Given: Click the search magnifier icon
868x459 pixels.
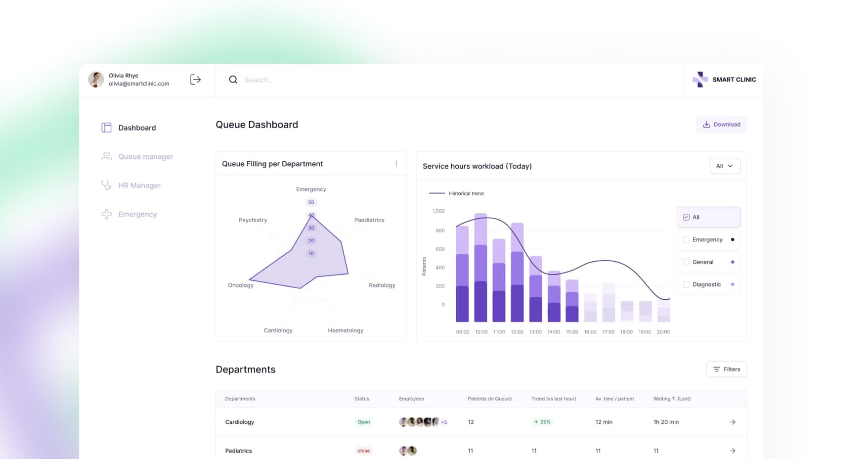Looking at the screenshot, I should [x=233, y=80].
